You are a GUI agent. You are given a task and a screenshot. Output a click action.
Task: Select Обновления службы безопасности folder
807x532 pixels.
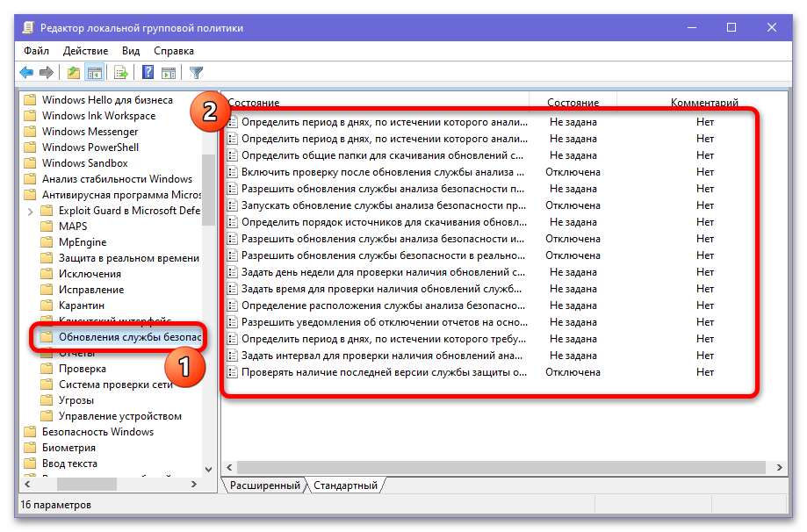tap(129, 337)
